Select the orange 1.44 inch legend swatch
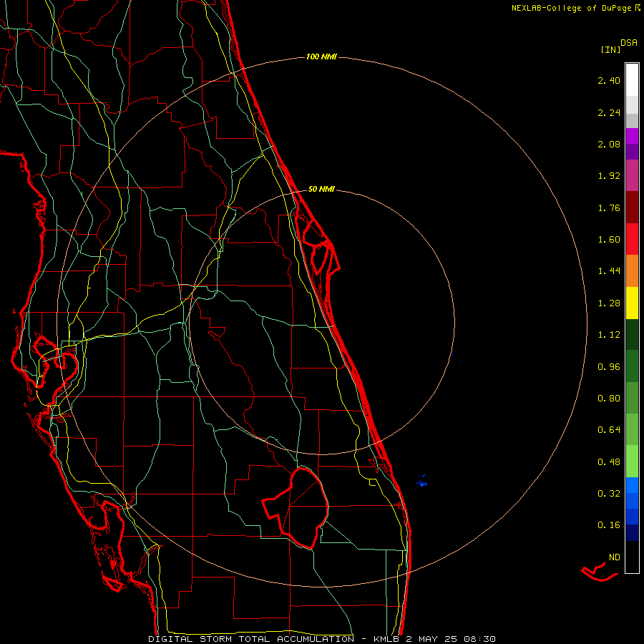Viewport: 644px width, 644px height. 632,270
